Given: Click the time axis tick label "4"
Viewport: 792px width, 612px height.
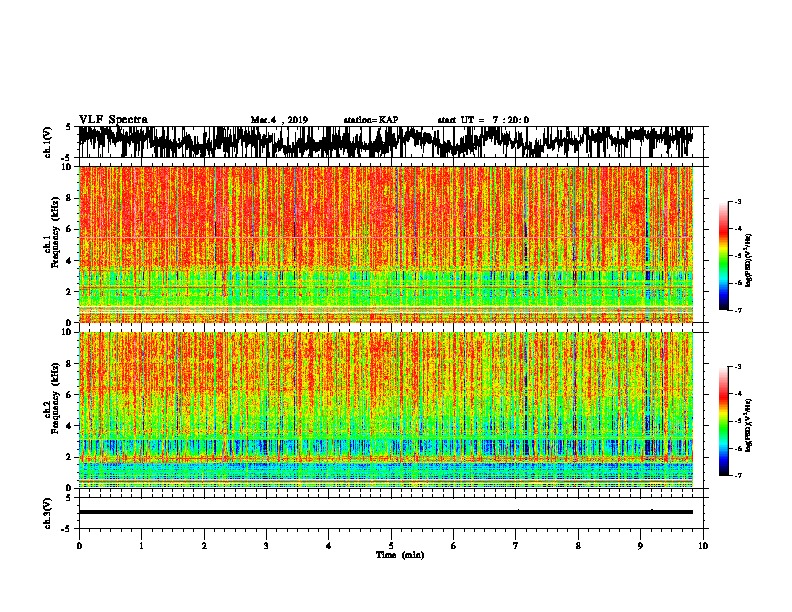Looking at the screenshot, I should [x=328, y=546].
